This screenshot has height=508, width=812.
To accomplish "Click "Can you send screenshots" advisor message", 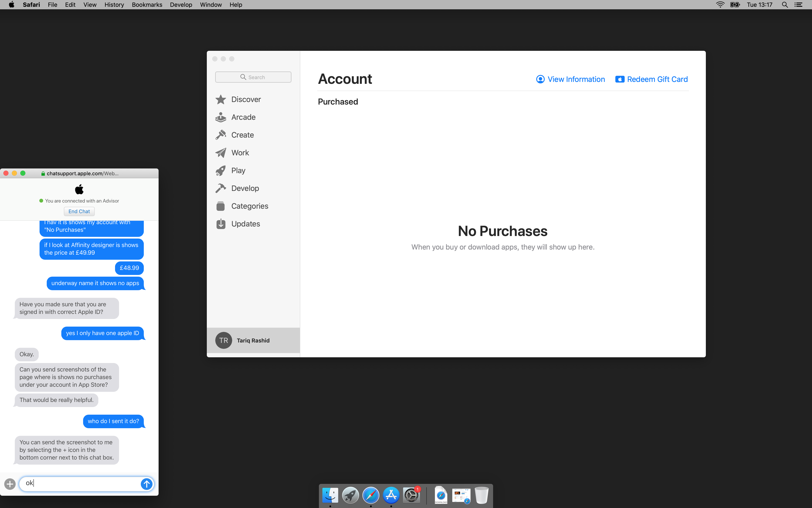I will click(67, 377).
